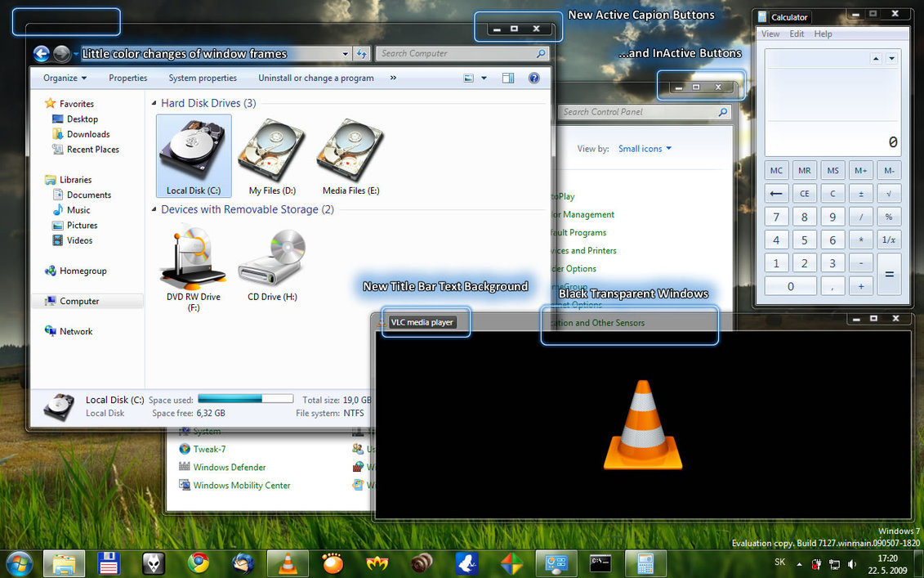Open the Windows Start orb
This screenshot has width=924, height=578.
(x=19, y=564)
